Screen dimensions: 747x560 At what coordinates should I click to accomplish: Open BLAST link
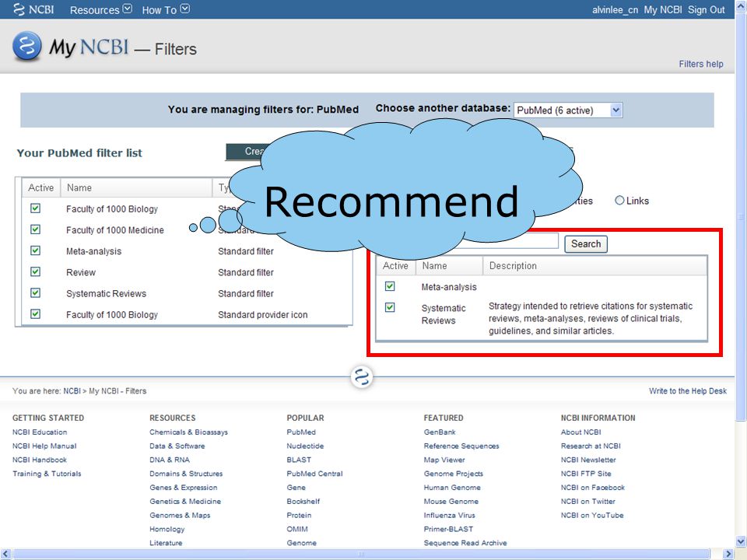tap(299, 460)
